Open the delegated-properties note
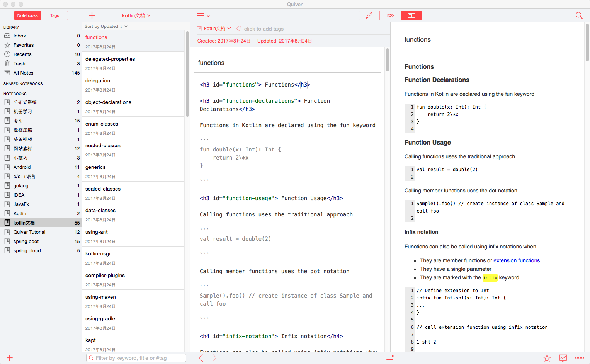The image size is (590, 364). [133, 63]
